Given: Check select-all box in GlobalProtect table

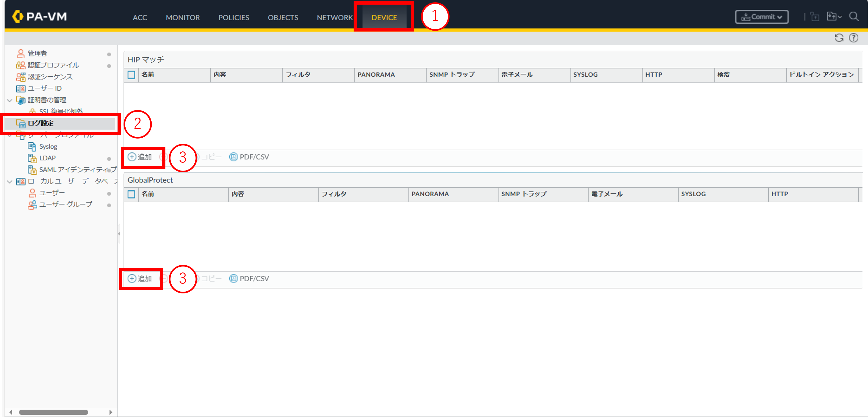Looking at the screenshot, I should (131, 194).
